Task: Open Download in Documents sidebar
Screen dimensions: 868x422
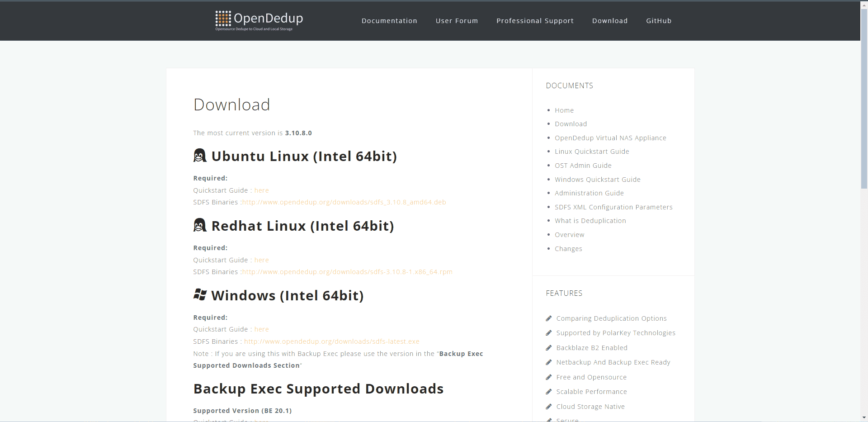Action: coord(571,124)
